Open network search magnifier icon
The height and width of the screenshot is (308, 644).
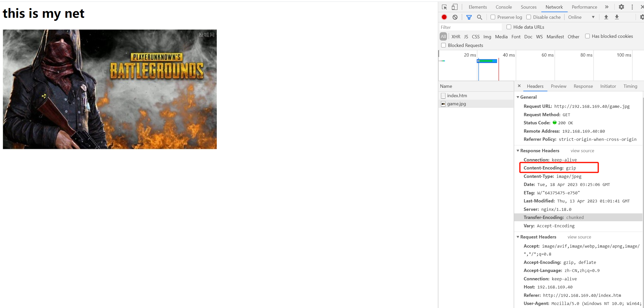tap(479, 17)
